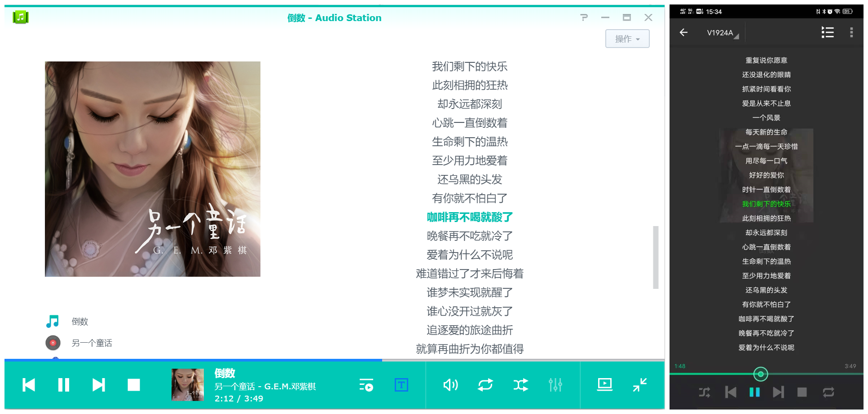Toggle repeat on the phone player

point(828,392)
